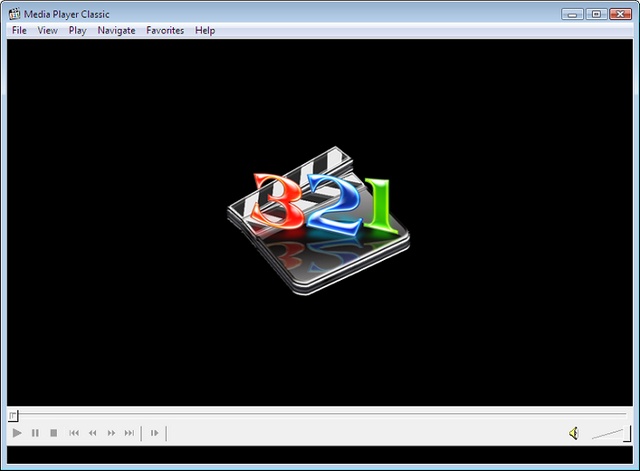The height and width of the screenshot is (471, 640).
Task: Close the Media Player Classic window
Action: point(620,14)
